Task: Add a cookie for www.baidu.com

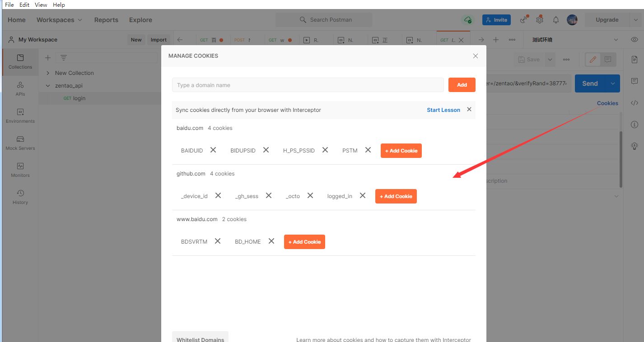Action: [304, 242]
